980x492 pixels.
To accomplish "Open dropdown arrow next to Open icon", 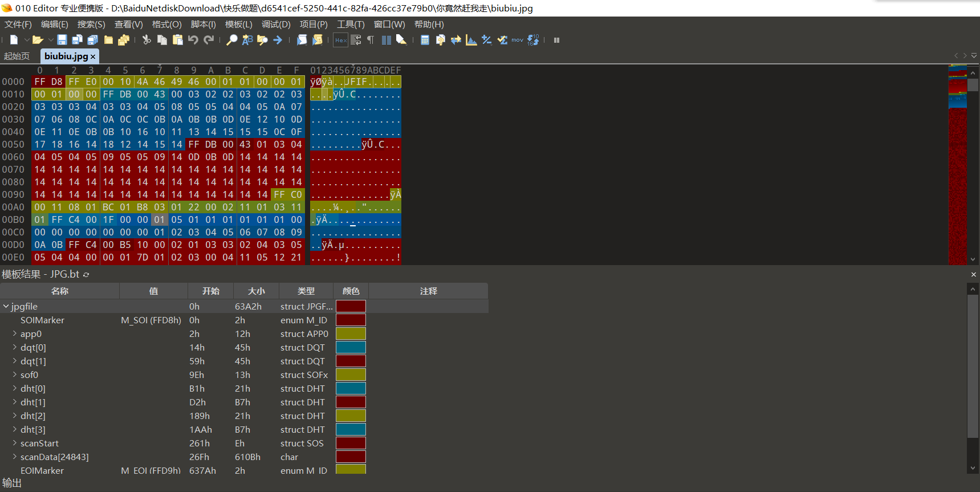I will pyautogui.click(x=51, y=40).
